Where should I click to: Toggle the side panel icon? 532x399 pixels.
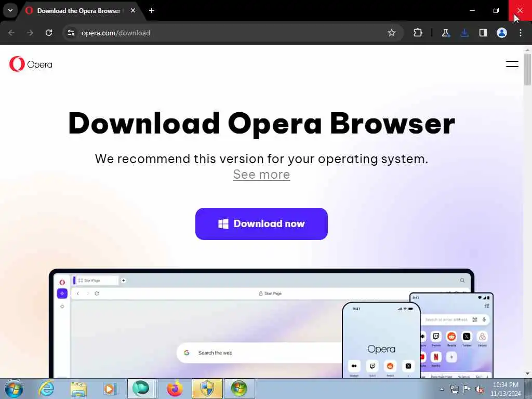[483, 33]
